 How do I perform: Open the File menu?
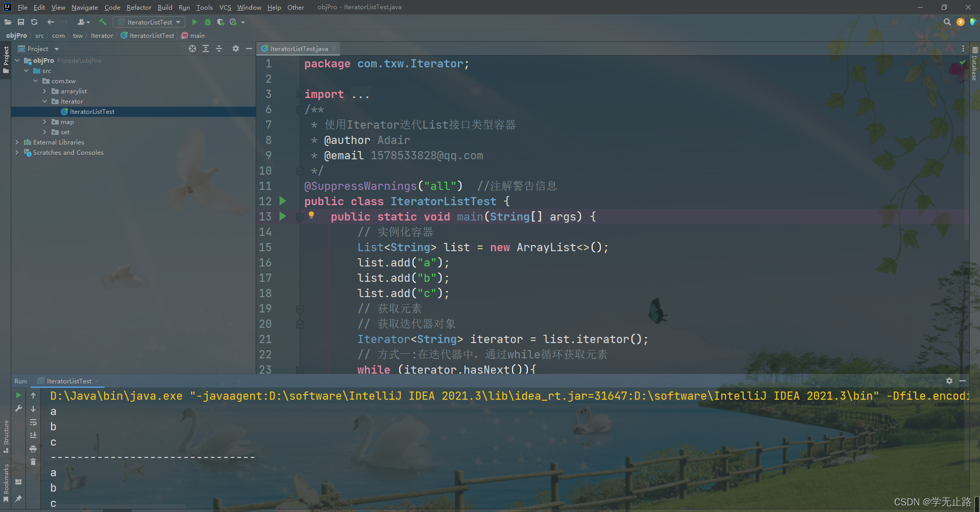pos(22,7)
